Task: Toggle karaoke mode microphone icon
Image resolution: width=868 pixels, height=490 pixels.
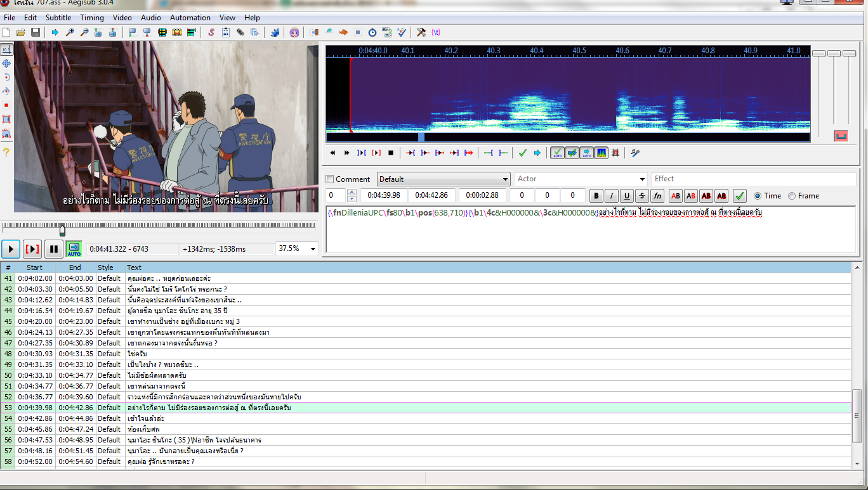Action: tap(635, 153)
